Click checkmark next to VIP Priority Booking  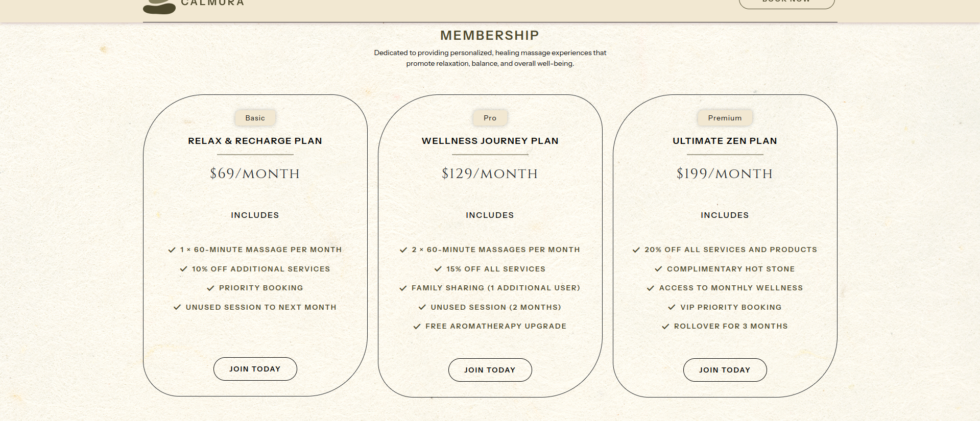(x=672, y=307)
